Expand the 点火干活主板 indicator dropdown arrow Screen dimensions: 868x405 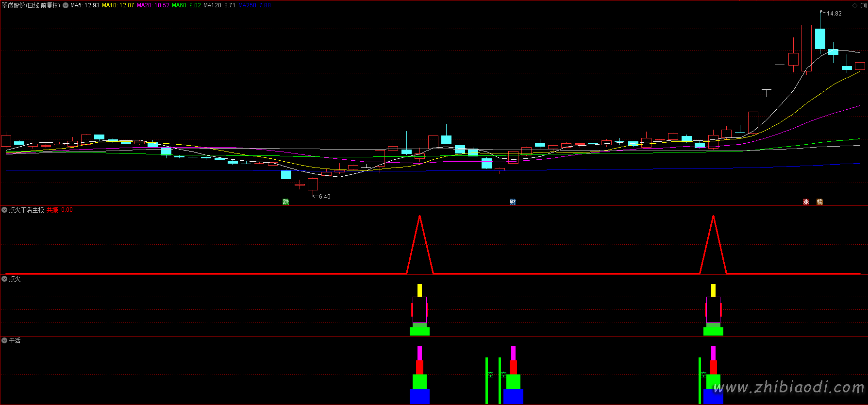[4, 210]
